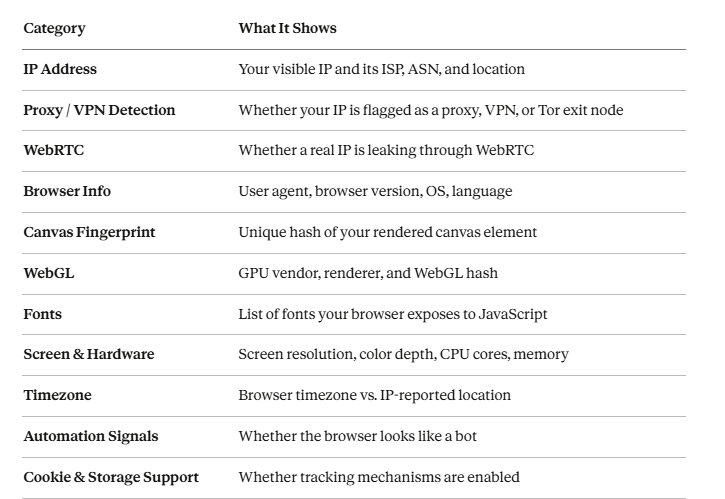
Task: Select the "GPU vendor, renderer" description text
Action: (368, 273)
